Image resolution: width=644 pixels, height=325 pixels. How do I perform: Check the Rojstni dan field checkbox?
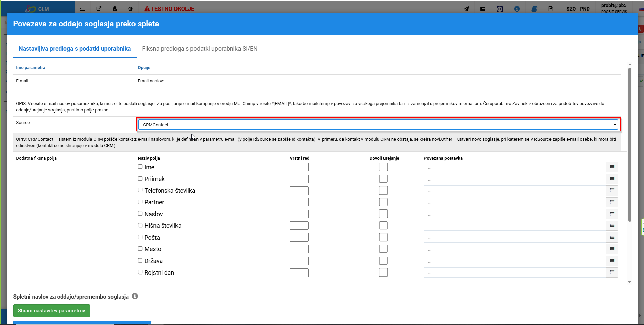[x=140, y=272]
